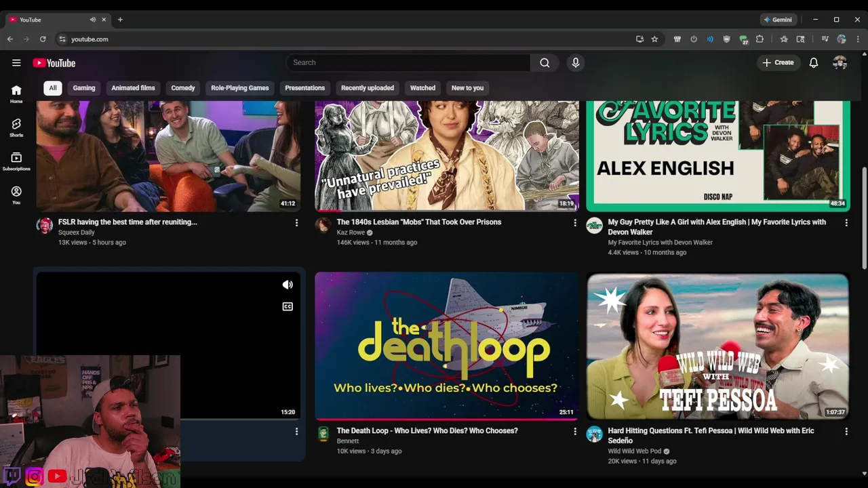The height and width of the screenshot is (488, 868).
Task: Open My Favorite Lyrics with Devon Walker channel
Action: click(660, 243)
